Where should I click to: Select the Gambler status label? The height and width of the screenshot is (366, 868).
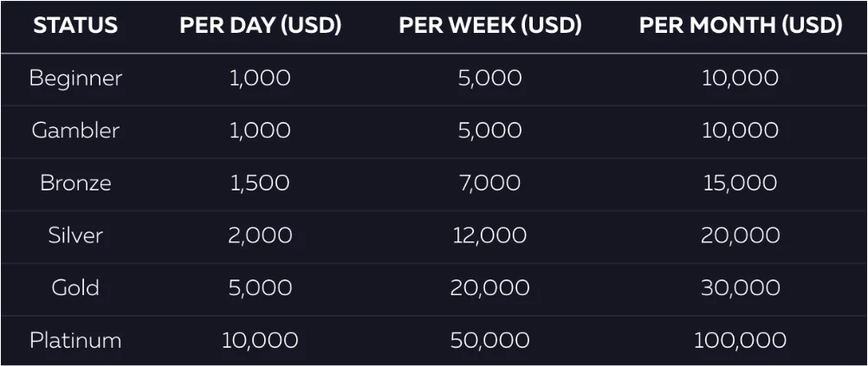pos(75,131)
